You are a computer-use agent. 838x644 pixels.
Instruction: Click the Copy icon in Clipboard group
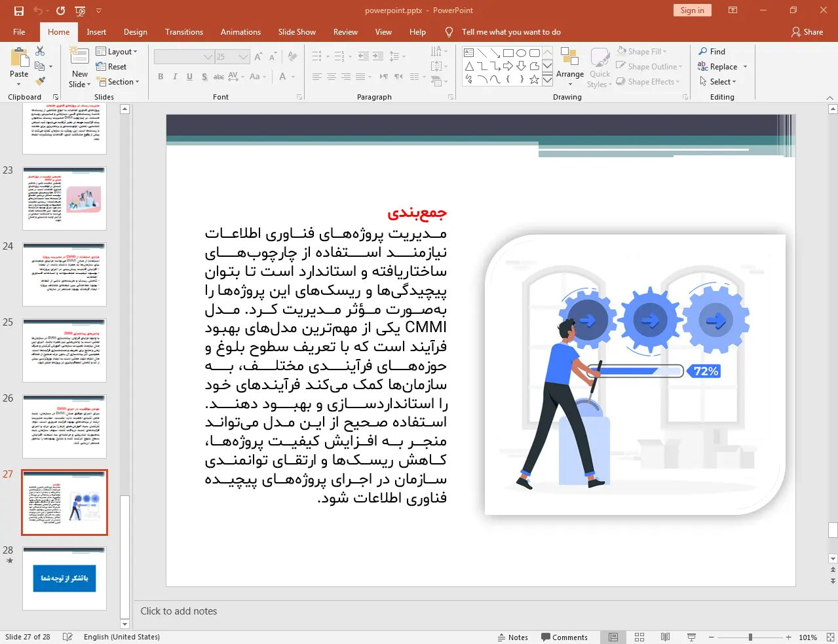tap(39, 66)
